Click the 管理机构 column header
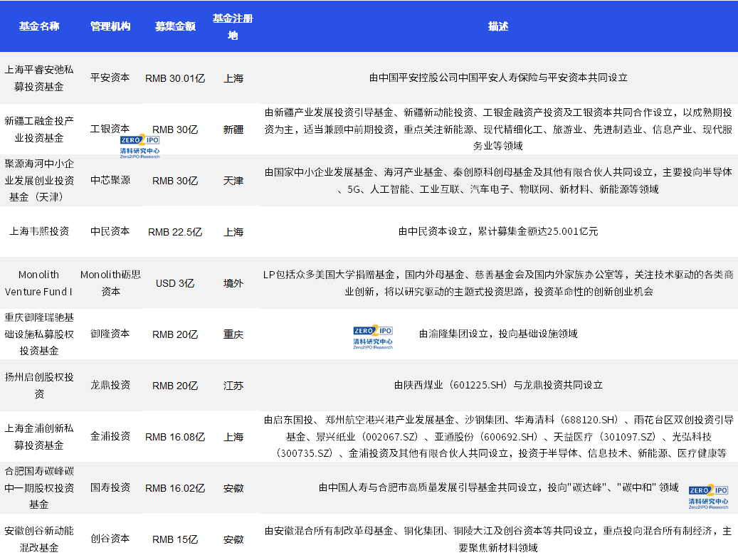The height and width of the screenshot is (560, 738). coord(110,26)
